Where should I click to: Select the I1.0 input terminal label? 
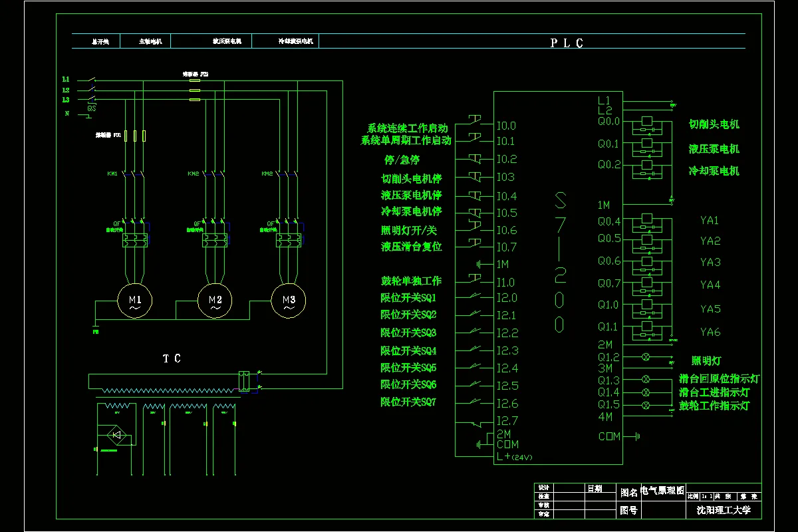click(505, 283)
